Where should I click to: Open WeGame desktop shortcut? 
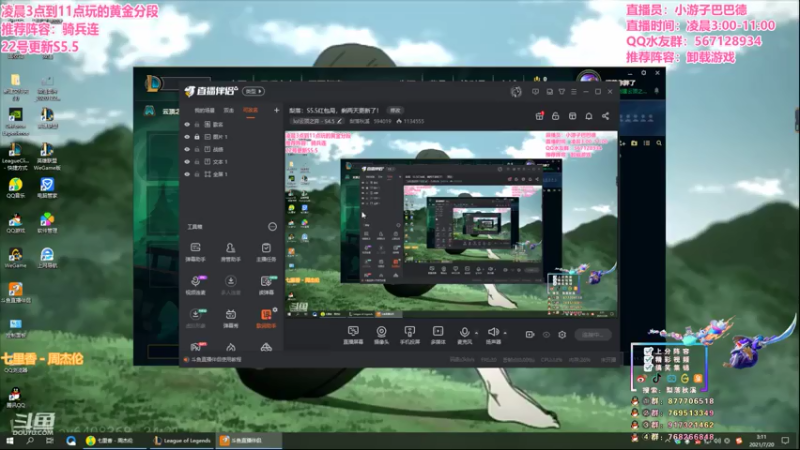click(x=15, y=258)
